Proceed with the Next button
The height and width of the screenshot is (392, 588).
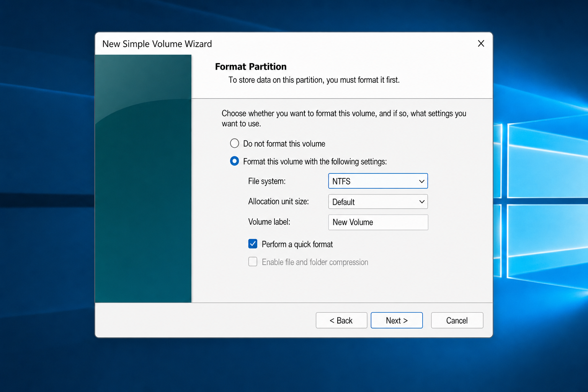pos(397,320)
